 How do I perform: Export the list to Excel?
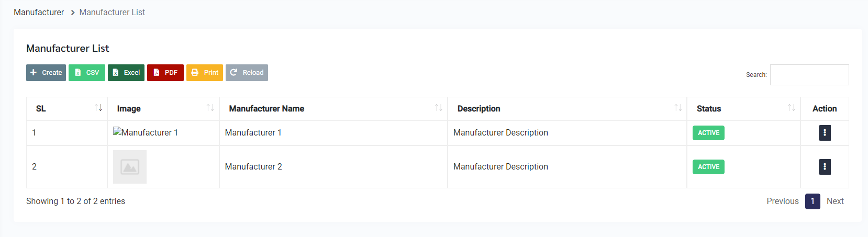pyautogui.click(x=126, y=73)
